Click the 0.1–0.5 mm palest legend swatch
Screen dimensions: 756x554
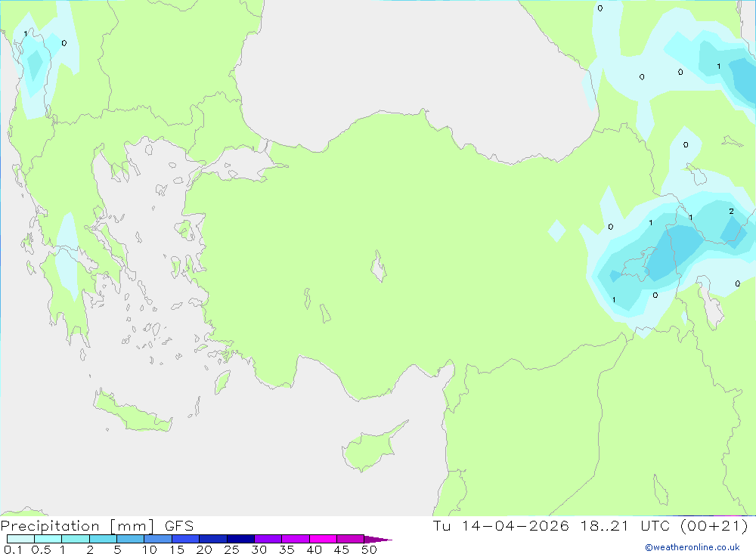[20, 539]
